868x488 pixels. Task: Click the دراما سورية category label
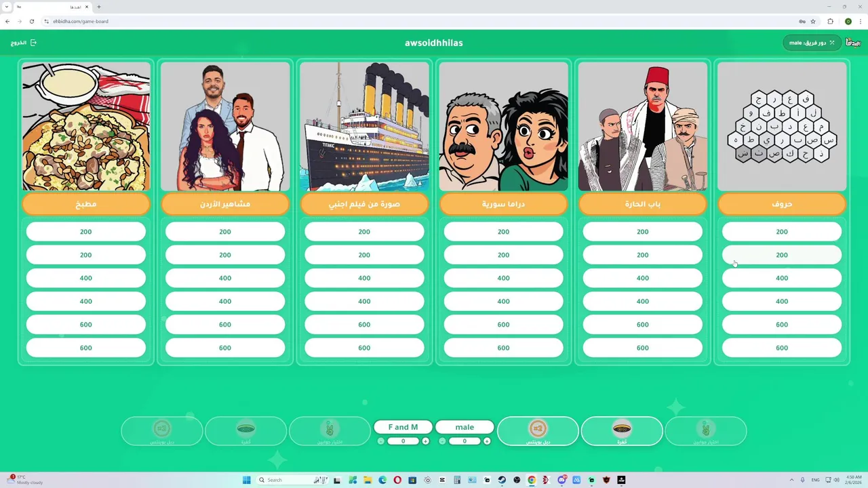click(503, 203)
